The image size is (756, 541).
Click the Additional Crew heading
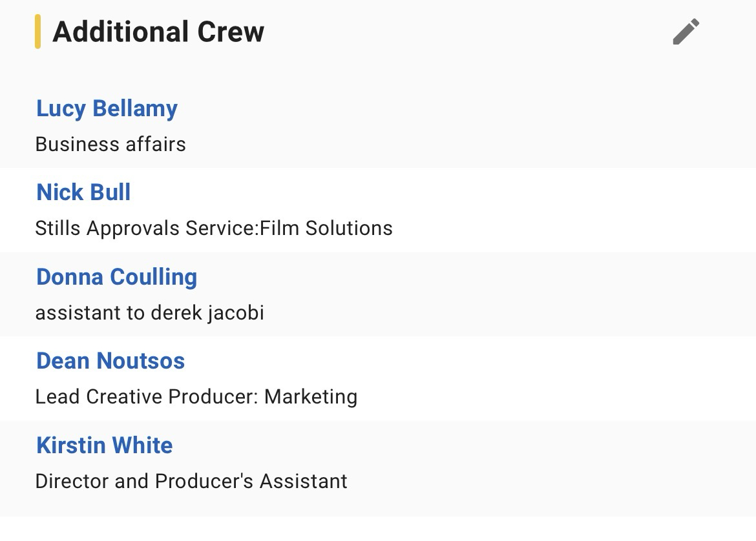coord(158,32)
